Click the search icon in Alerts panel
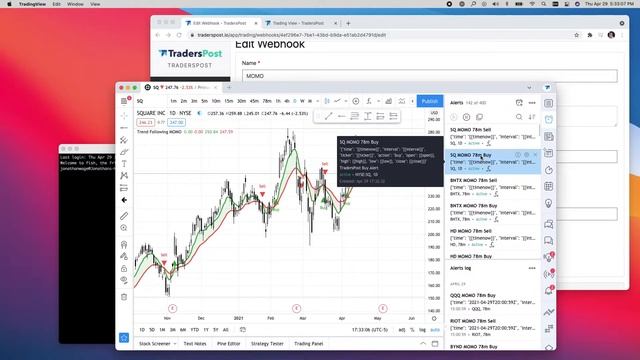This screenshot has width=640, height=360. tap(519, 117)
